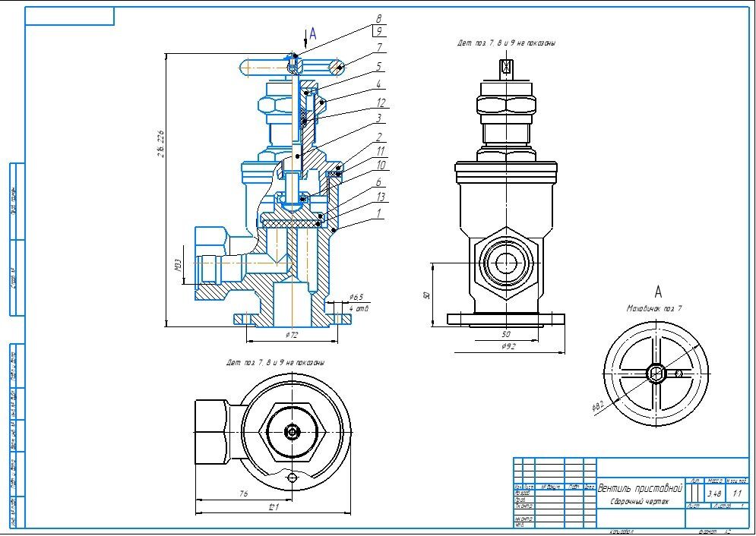The image size is (756, 536).
Task: Click the thread dimension 'M33'
Action: [179, 265]
